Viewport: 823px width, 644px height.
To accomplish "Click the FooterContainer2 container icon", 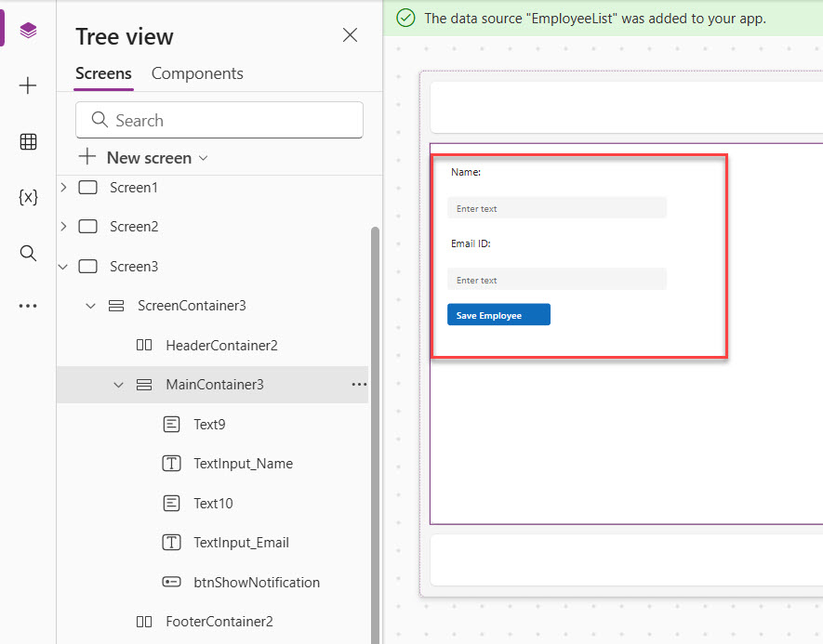I will tap(144, 622).
